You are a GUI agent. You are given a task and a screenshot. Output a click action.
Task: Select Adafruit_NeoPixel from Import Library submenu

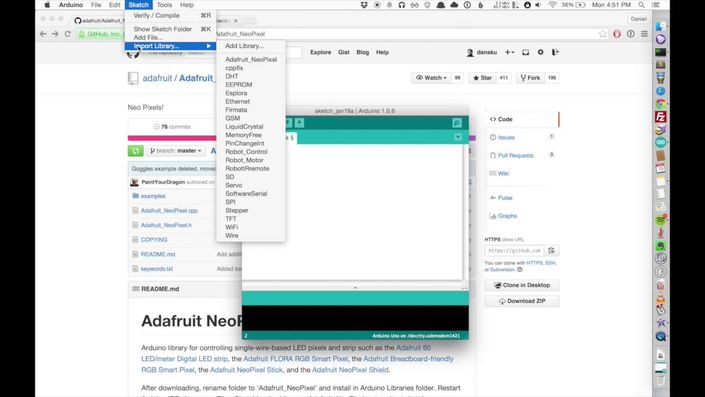tap(251, 59)
